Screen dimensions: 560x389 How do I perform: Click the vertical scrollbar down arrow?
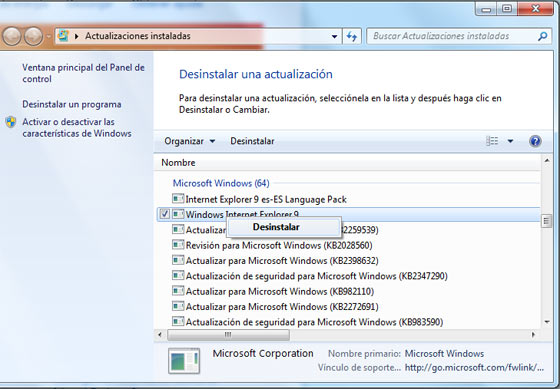tap(547, 322)
